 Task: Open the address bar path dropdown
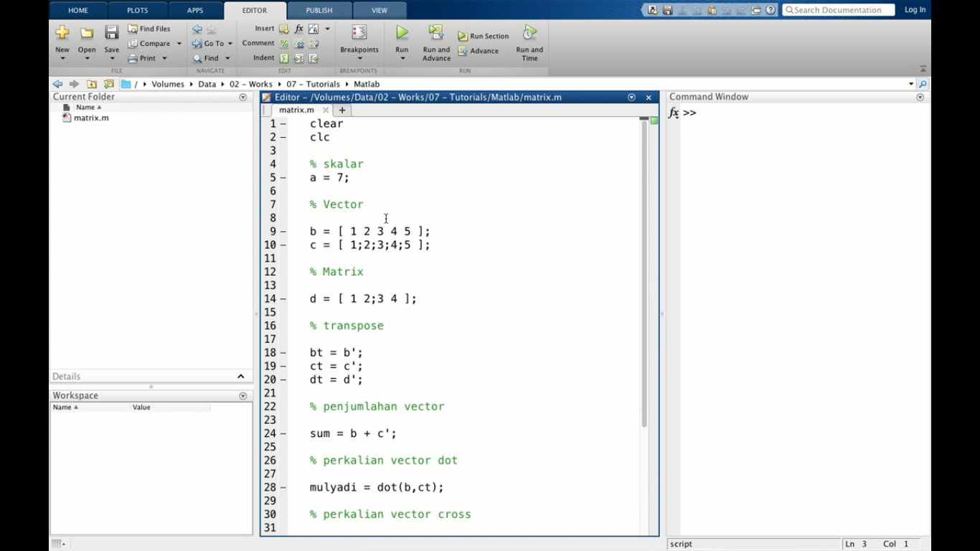point(911,84)
